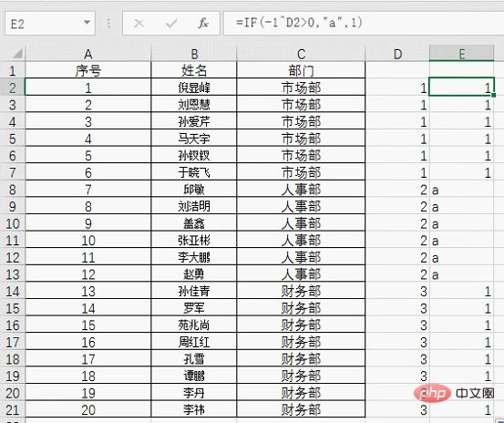Select cell with name 马天宇

click(194, 139)
